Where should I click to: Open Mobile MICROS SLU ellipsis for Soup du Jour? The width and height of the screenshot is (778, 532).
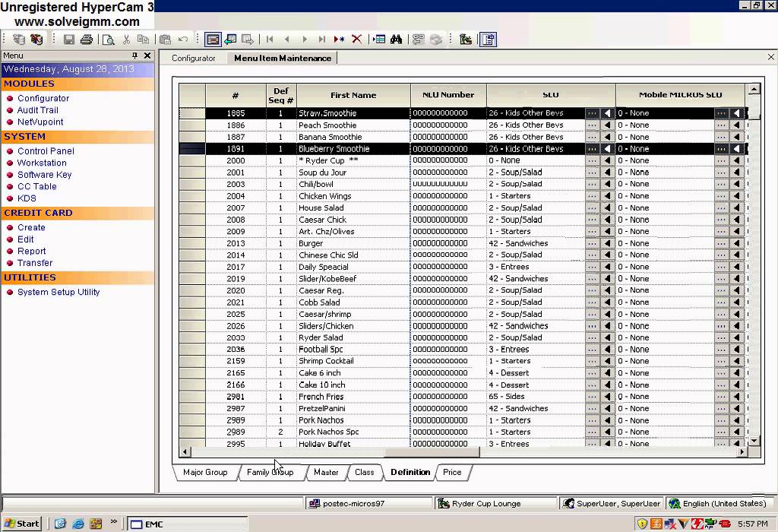coord(722,173)
